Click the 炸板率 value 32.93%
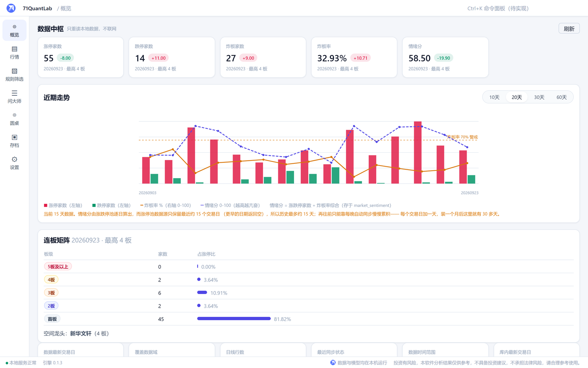The width and height of the screenshot is (588, 368). coord(332,58)
